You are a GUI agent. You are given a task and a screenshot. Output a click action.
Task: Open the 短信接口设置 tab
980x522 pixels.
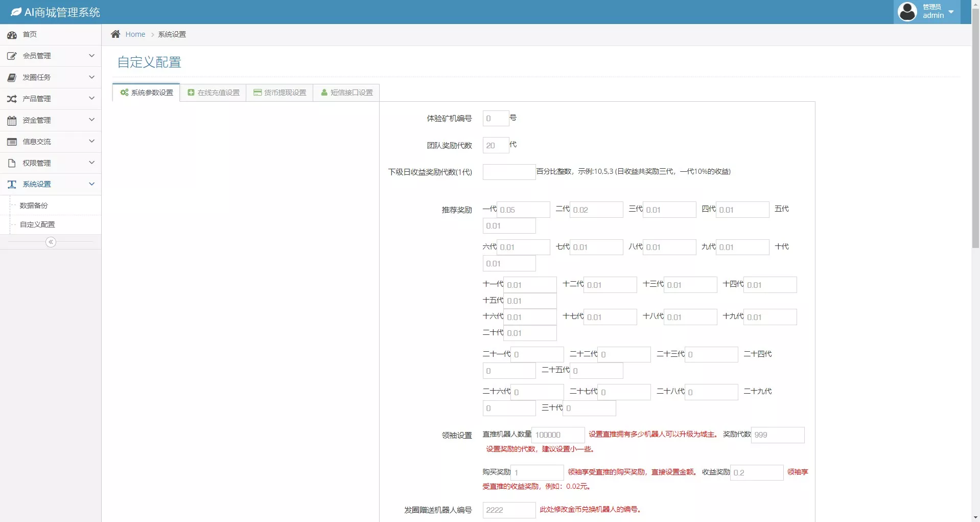346,93
